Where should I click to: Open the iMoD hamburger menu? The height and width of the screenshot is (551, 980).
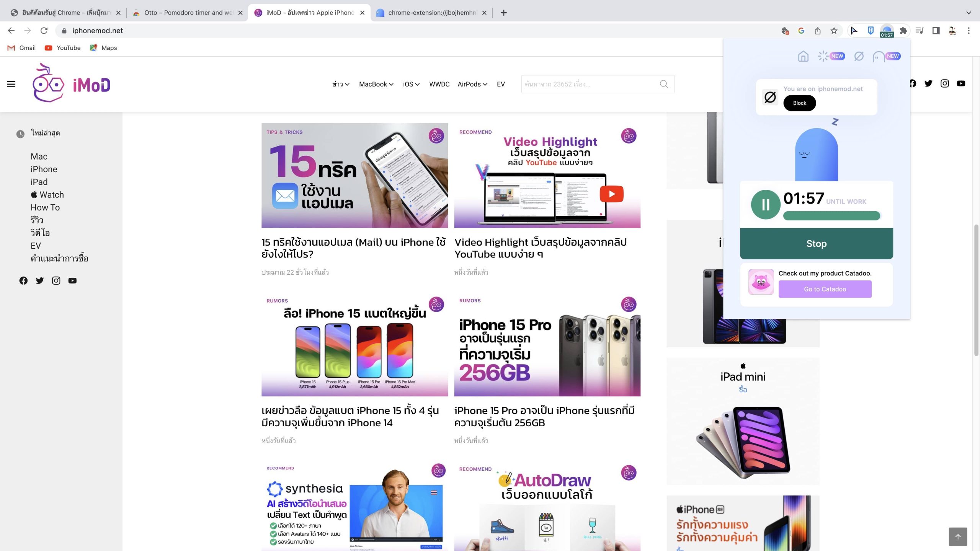(x=11, y=84)
